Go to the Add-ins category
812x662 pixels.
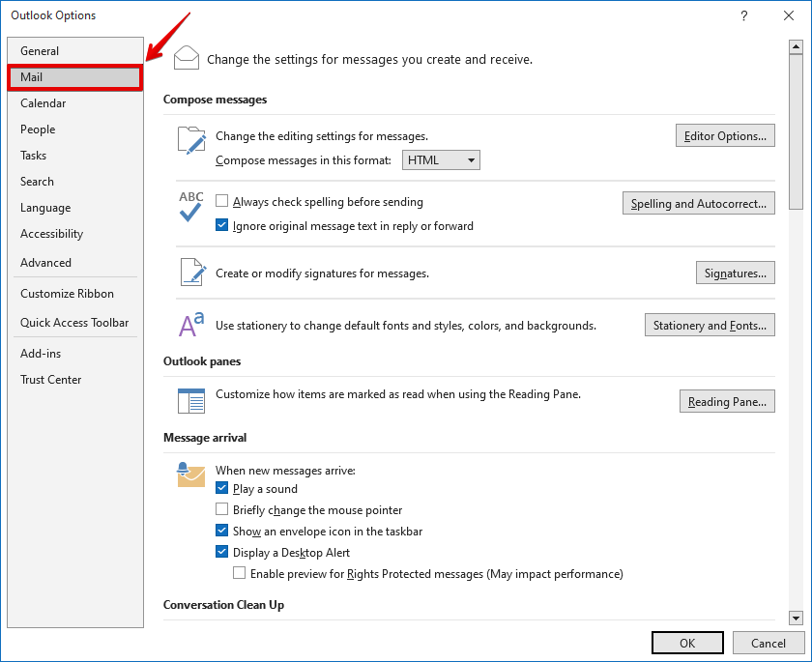point(75,354)
